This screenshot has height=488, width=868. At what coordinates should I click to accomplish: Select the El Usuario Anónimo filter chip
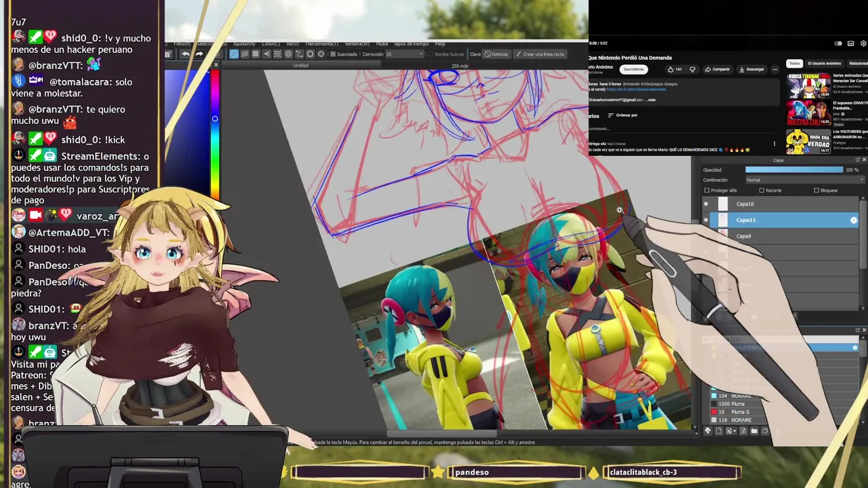825,64
